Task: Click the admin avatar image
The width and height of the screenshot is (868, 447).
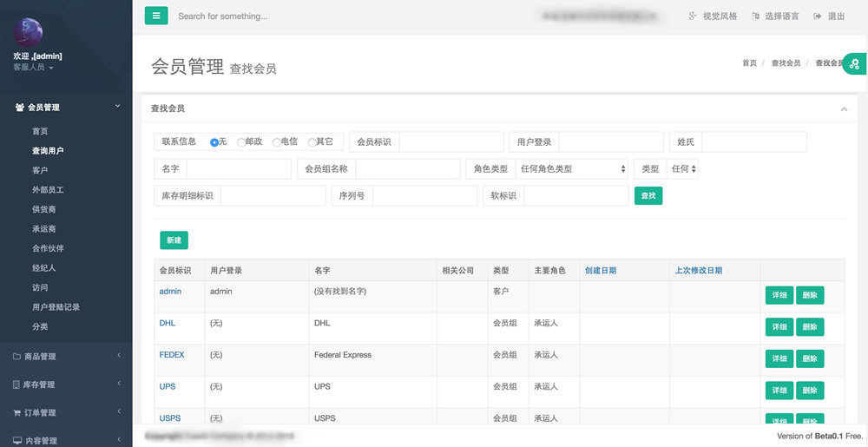Action: pyautogui.click(x=28, y=32)
